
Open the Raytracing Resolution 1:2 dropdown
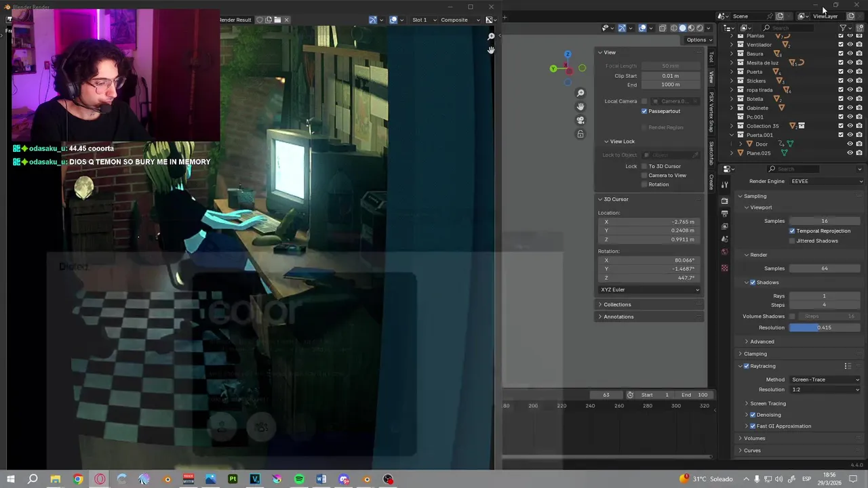pyautogui.click(x=825, y=390)
